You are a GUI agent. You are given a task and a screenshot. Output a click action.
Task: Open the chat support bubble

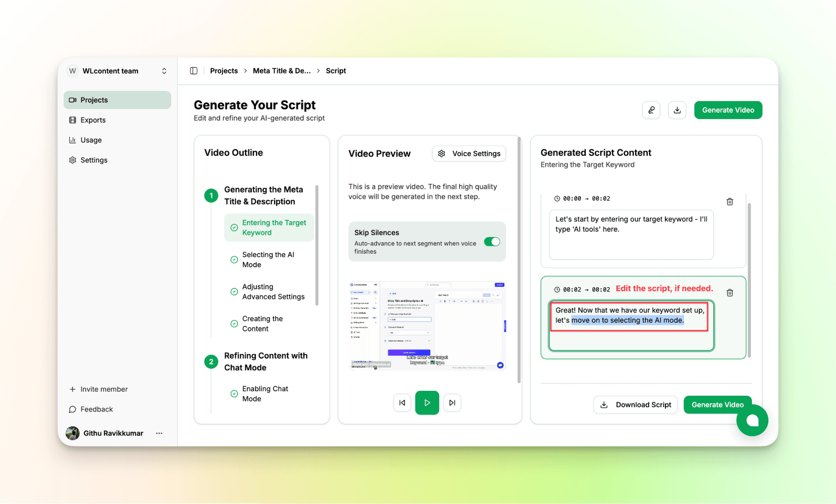click(752, 420)
